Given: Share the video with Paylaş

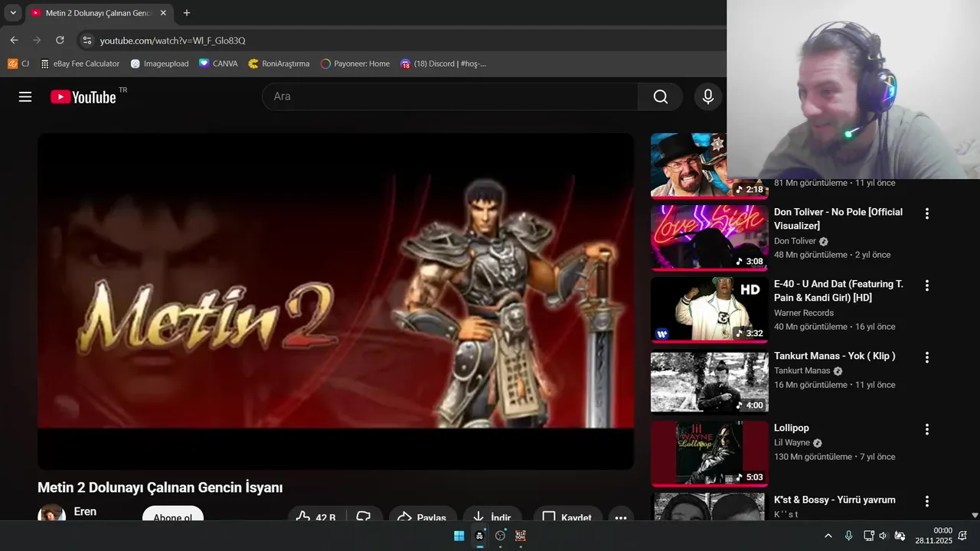Looking at the screenshot, I should (423, 514).
